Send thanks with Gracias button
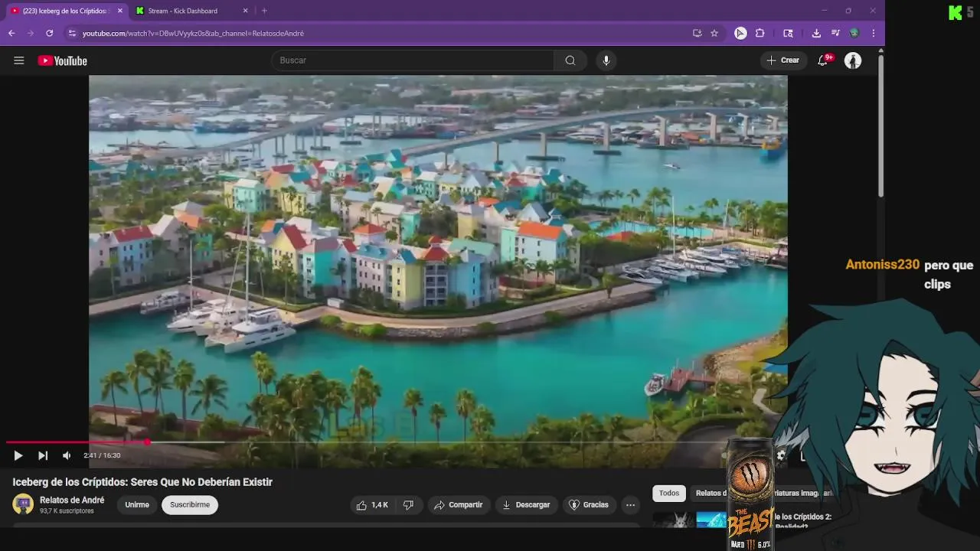980x551 pixels. coord(589,505)
